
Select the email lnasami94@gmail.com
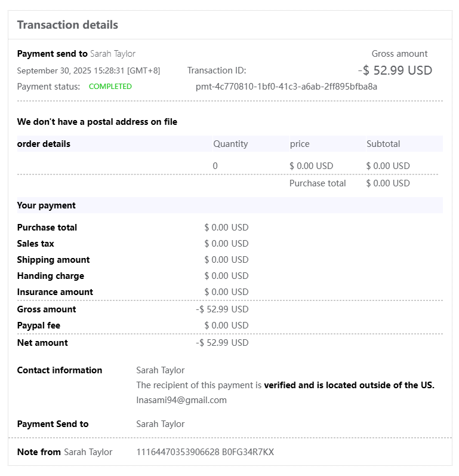(x=181, y=400)
